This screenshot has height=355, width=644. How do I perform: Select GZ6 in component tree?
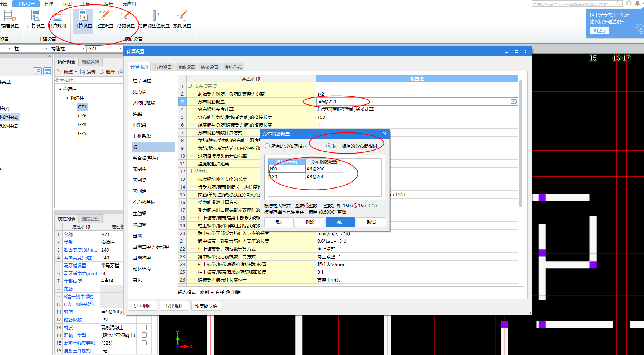82,116
